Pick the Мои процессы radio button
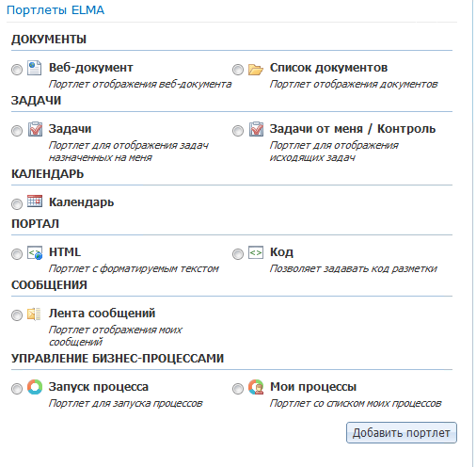Viewport: 476px width, 467px height. [238, 389]
